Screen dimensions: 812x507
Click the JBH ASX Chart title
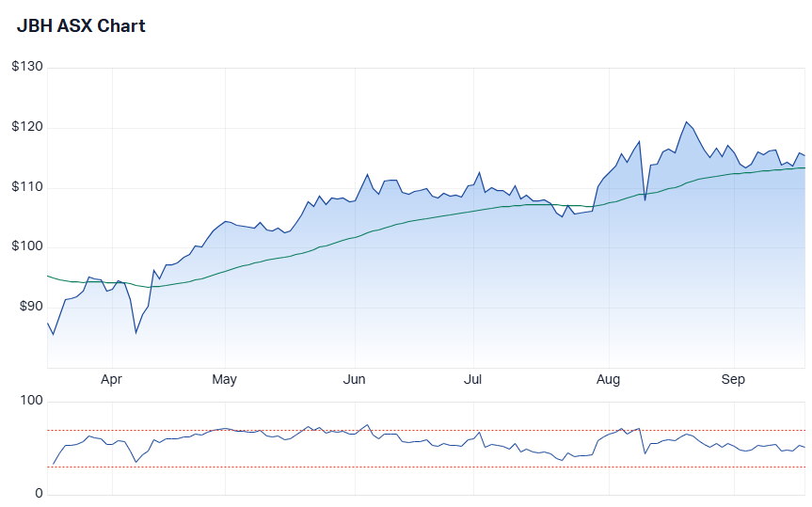(x=81, y=26)
